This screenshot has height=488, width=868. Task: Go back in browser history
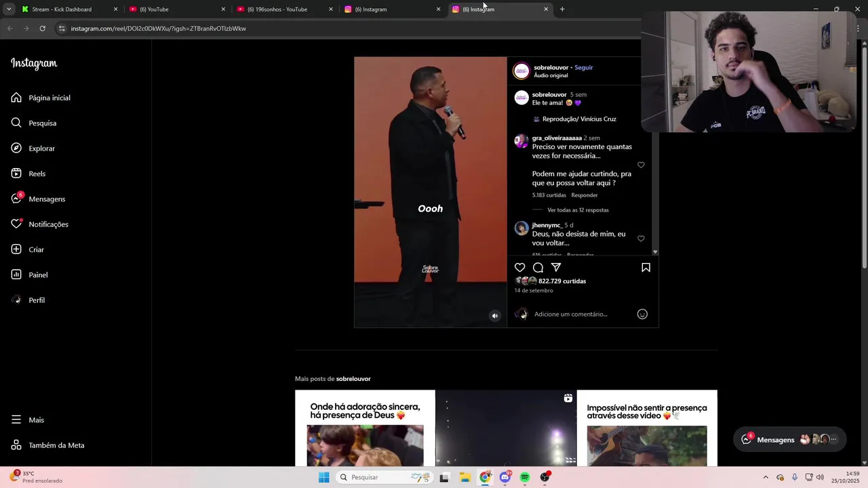click(9, 28)
